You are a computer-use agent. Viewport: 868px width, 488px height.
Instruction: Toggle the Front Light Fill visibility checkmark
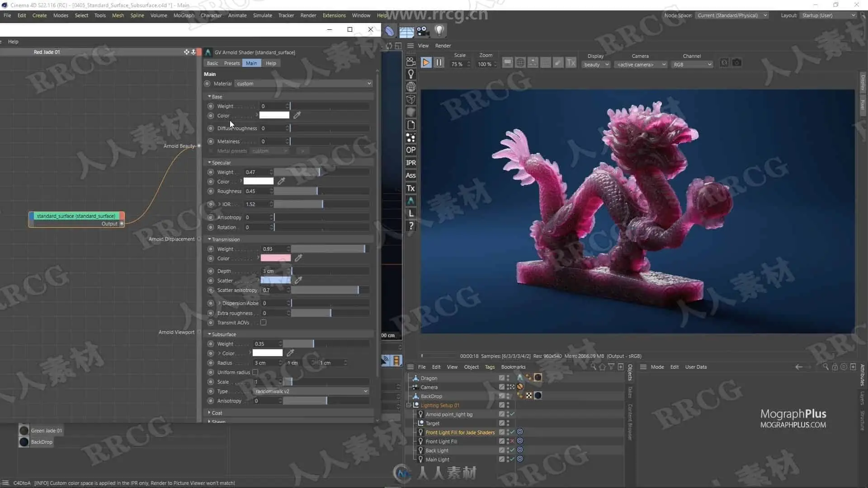click(512, 441)
